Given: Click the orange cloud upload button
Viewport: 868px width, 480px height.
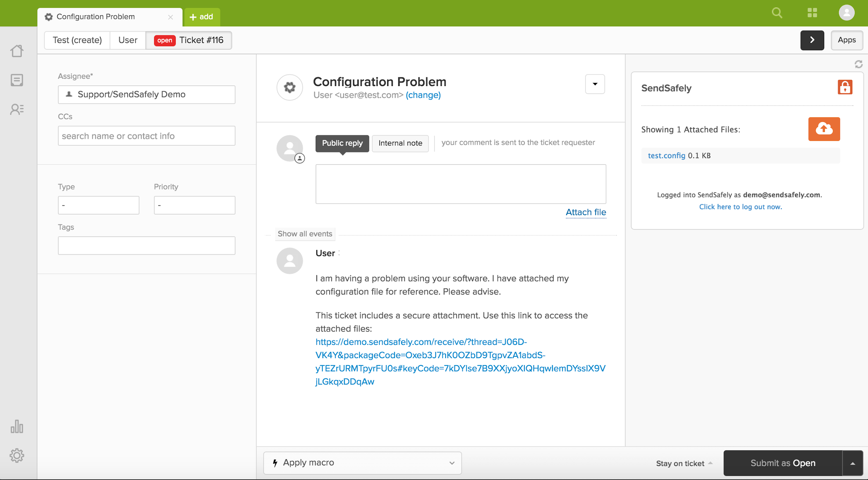Looking at the screenshot, I should coord(824,129).
